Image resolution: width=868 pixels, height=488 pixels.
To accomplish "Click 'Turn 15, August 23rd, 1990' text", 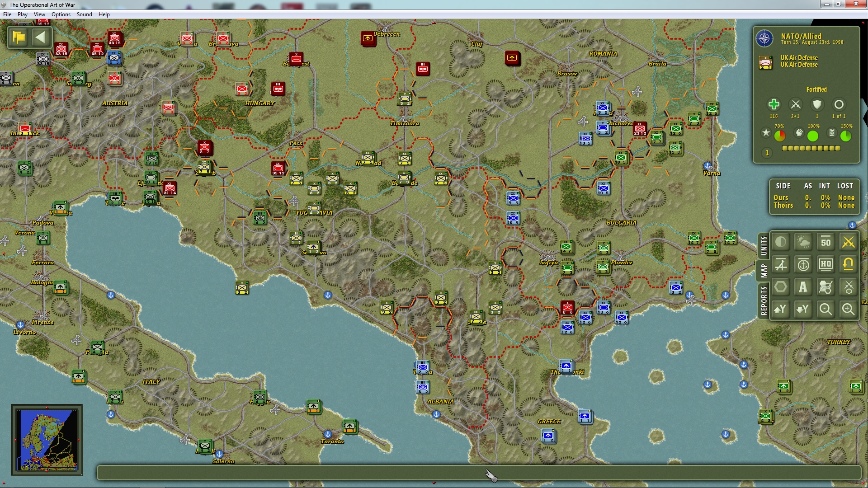I will pos(812,42).
